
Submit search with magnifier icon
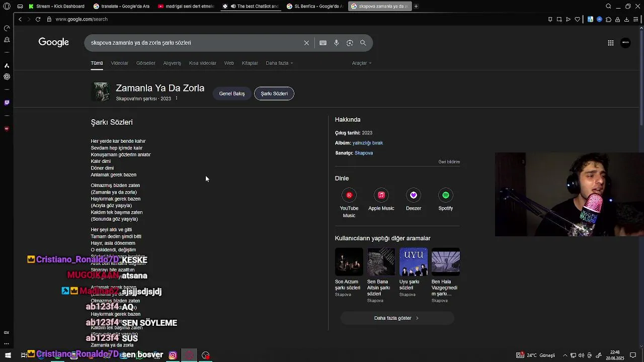(363, 43)
